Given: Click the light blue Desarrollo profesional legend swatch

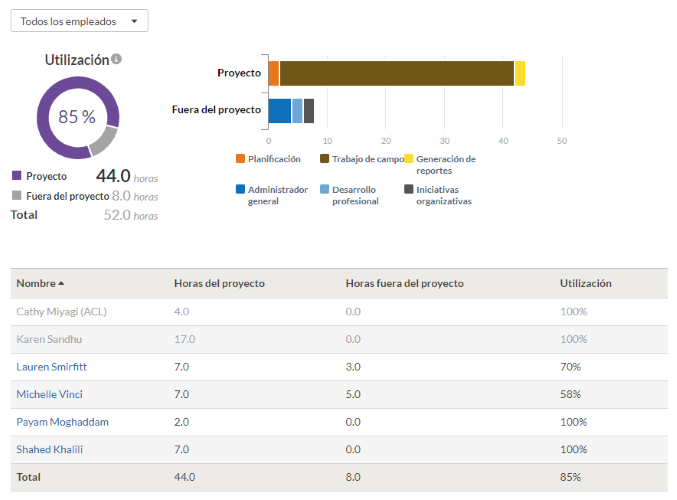Looking at the screenshot, I should (x=324, y=189).
